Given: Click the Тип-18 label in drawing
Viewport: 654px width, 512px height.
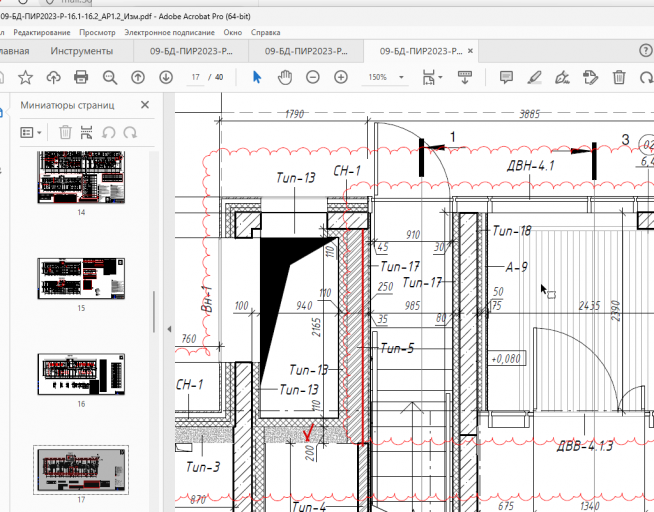Looking at the screenshot, I should tap(511, 231).
